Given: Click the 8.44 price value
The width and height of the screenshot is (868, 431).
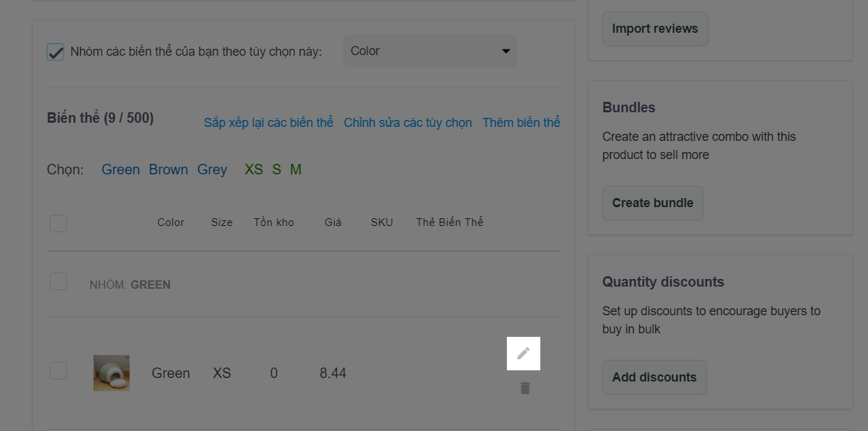Looking at the screenshot, I should (x=333, y=373).
